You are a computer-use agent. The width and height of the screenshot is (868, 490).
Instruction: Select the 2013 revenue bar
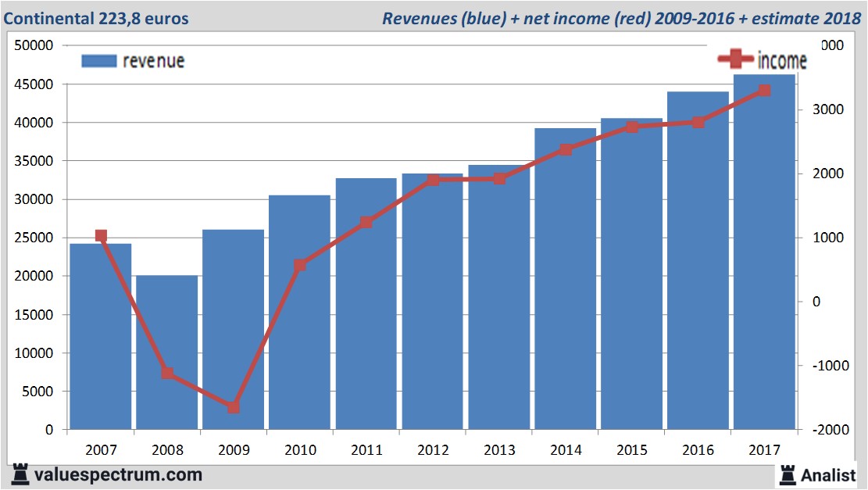(498, 297)
